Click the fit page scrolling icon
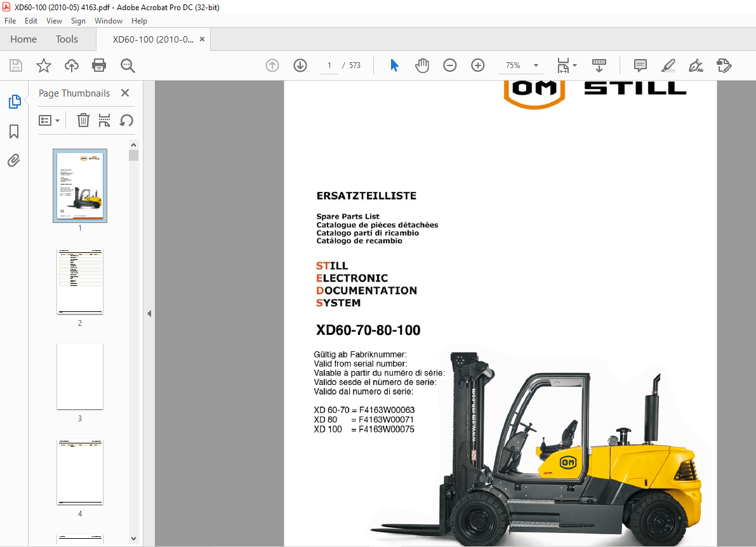 [x=562, y=65]
